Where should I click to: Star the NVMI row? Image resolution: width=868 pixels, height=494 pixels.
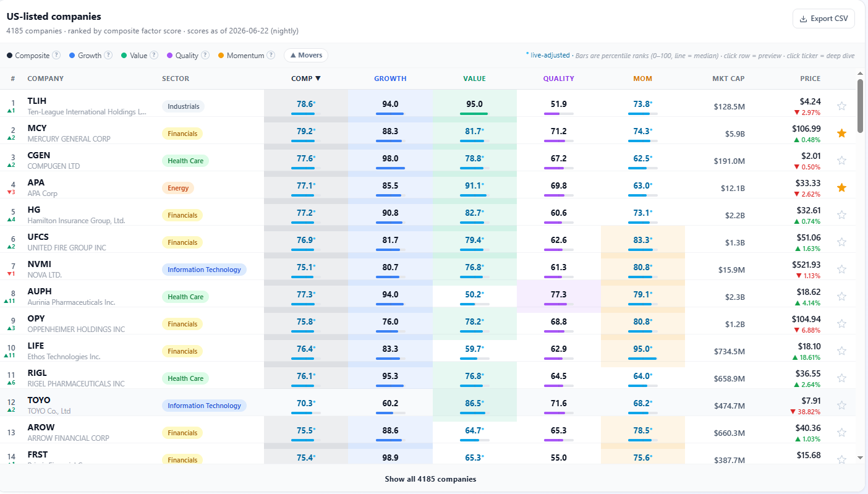(841, 269)
